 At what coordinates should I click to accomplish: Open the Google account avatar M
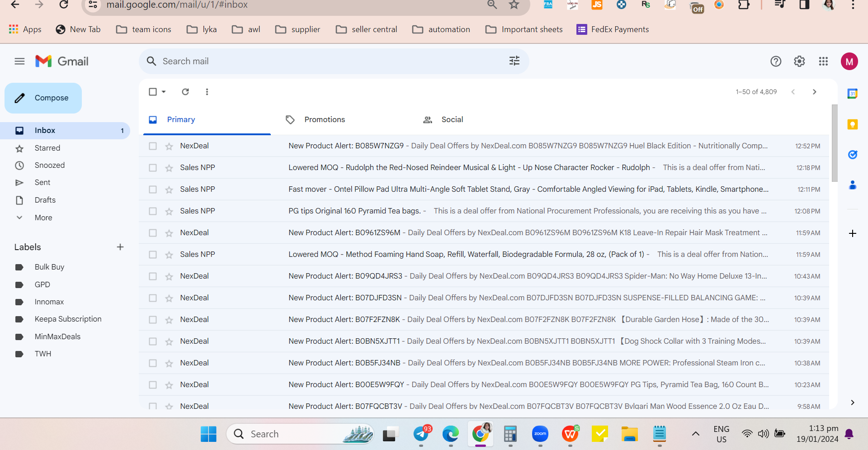point(849,62)
